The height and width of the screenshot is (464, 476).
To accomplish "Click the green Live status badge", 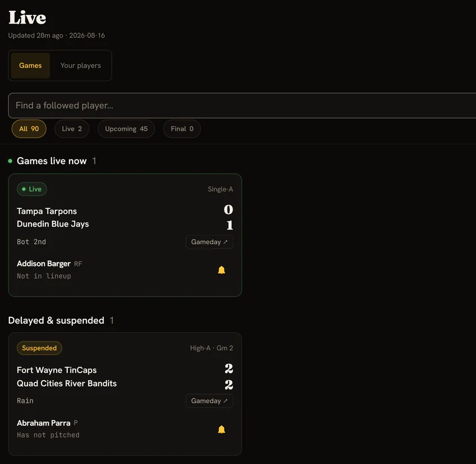I will [x=32, y=189].
